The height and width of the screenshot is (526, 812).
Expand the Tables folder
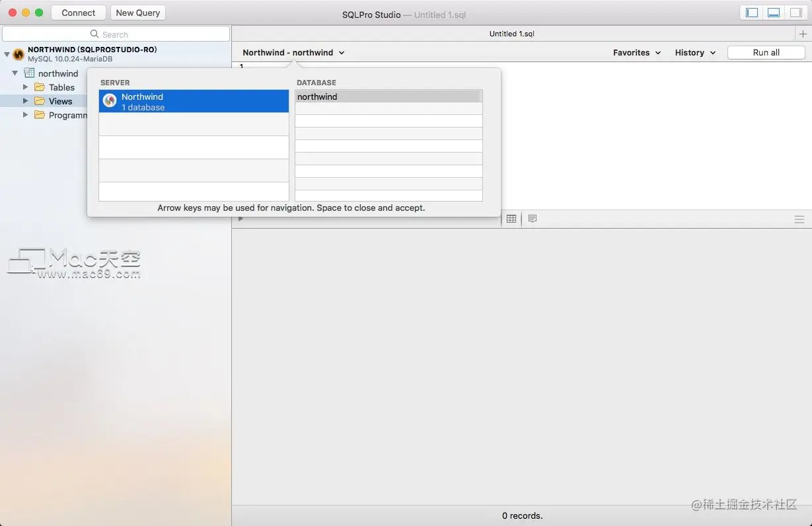tap(26, 87)
